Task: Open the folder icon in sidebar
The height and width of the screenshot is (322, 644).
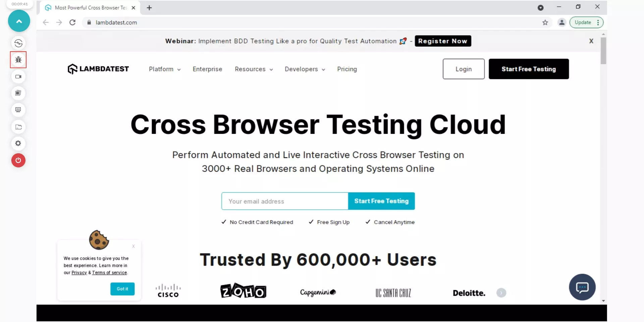Action: click(x=18, y=127)
